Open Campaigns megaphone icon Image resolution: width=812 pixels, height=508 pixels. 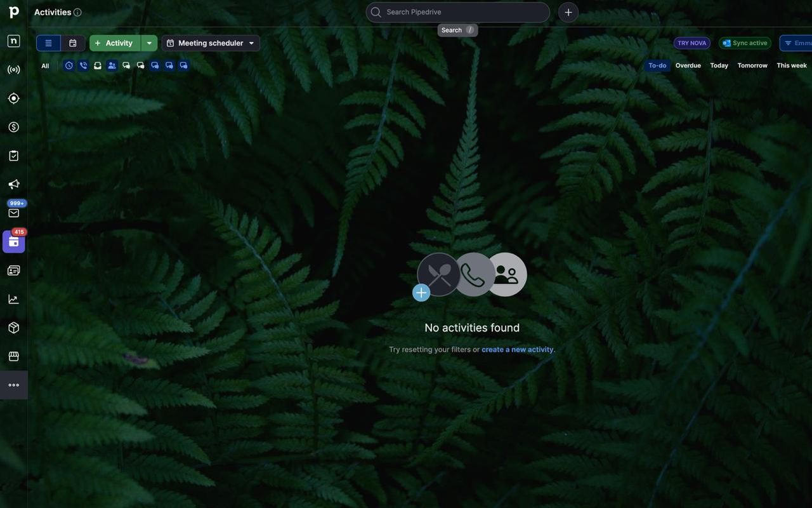tap(14, 184)
